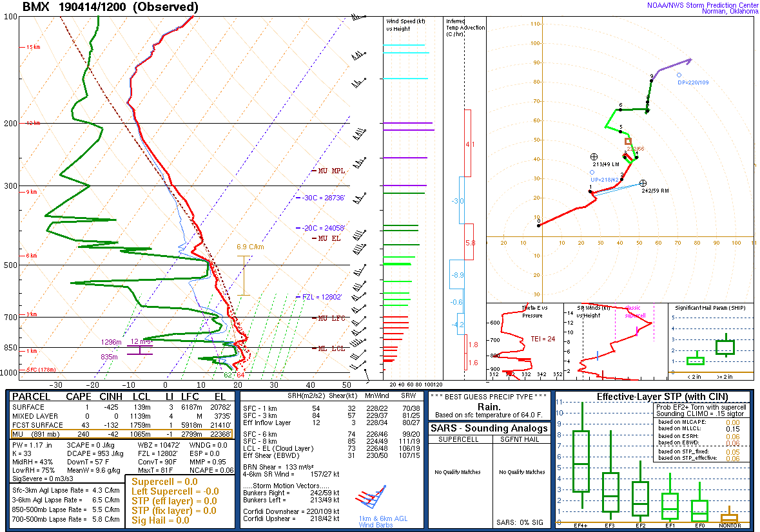The width and height of the screenshot is (760, 532).
Task: Click the 'classic supercell' magenta label
Action: (x=635, y=311)
